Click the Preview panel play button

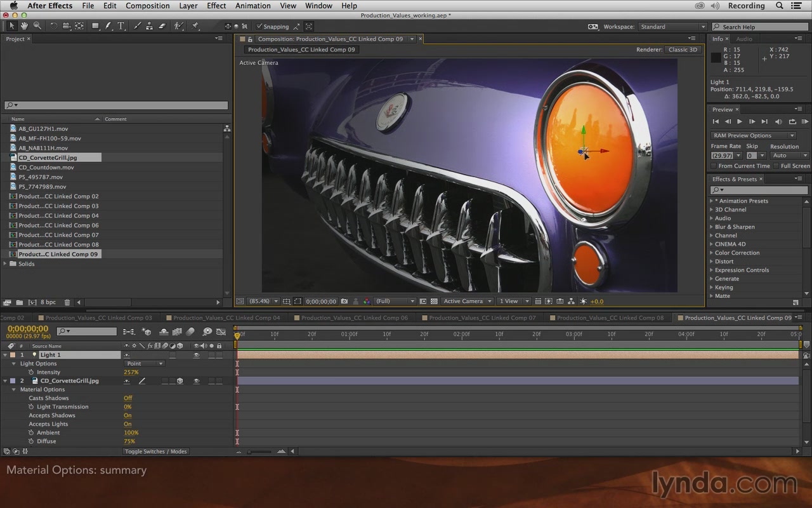click(740, 121)
